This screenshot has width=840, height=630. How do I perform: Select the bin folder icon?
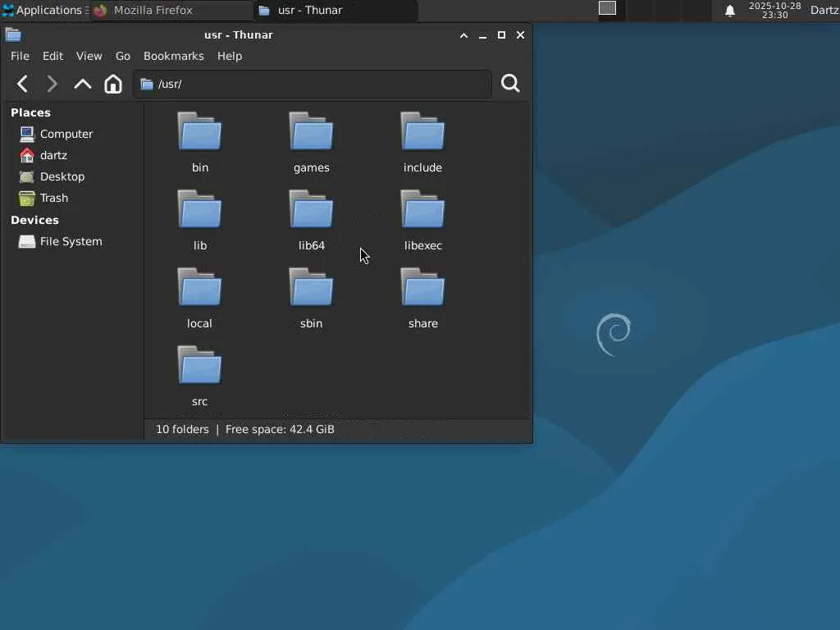coord(199,133)
